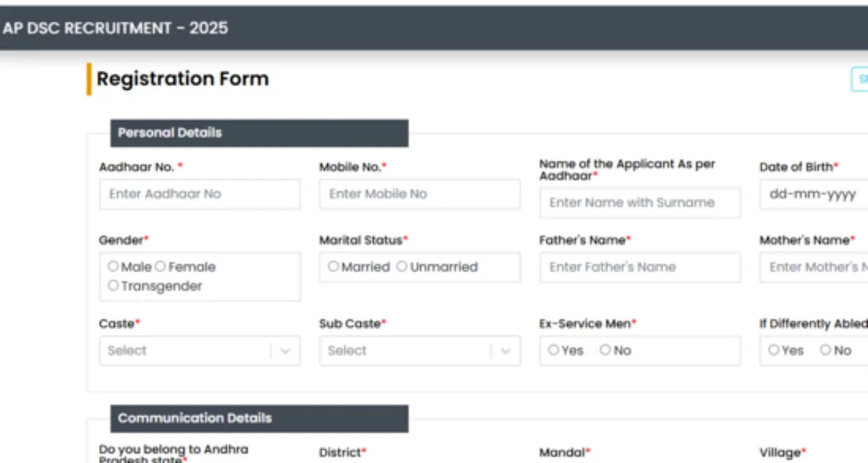The width and height of the screenshot is (868, 463).
Task: Pick the Unmarried radio option
Action: point(401,266)
